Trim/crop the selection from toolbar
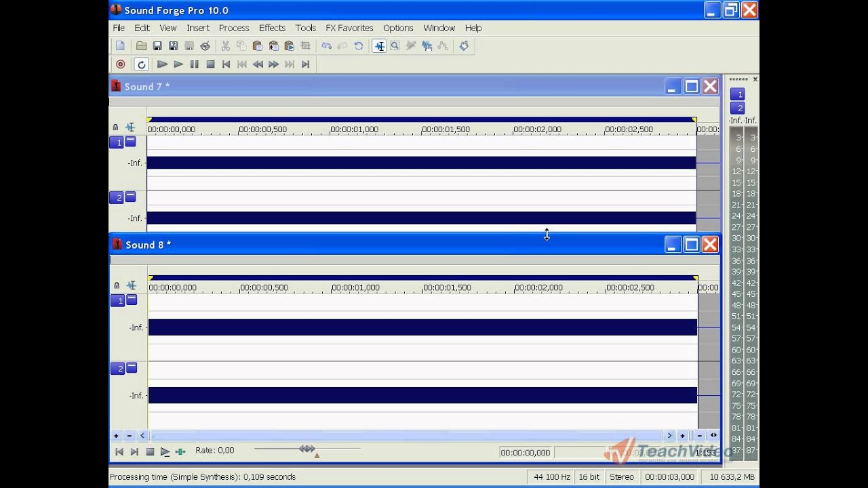The height and width of the screenshot is (488, 868). (x=305, y=46)
